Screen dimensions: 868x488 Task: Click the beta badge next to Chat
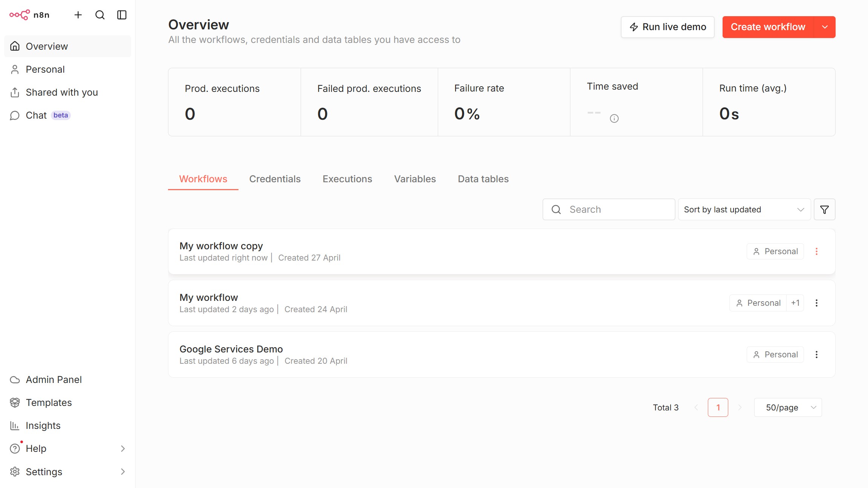[x=61, y=115]
